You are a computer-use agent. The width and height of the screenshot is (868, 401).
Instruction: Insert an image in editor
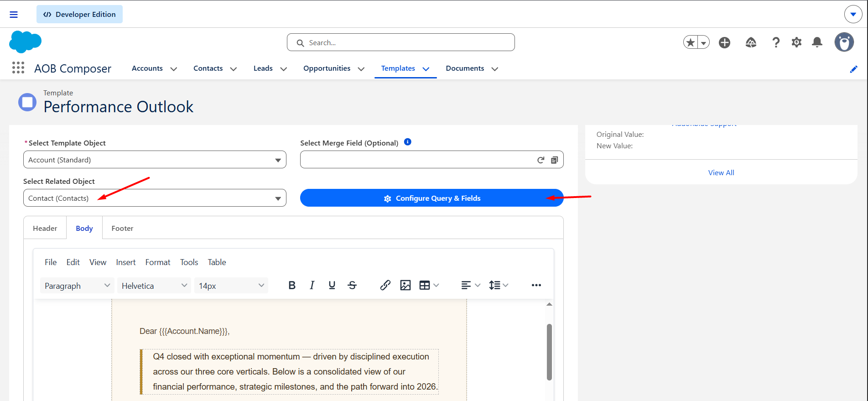(x=405, y=285)
